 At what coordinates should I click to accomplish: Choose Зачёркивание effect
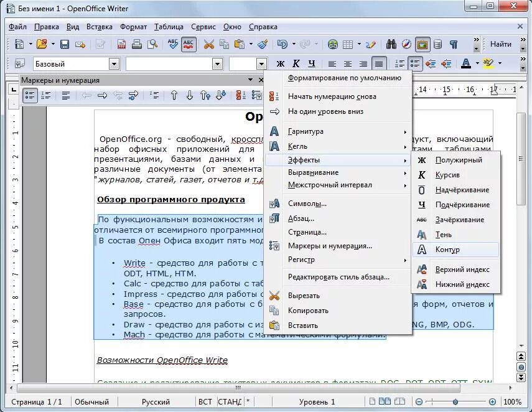click(455, 220)
